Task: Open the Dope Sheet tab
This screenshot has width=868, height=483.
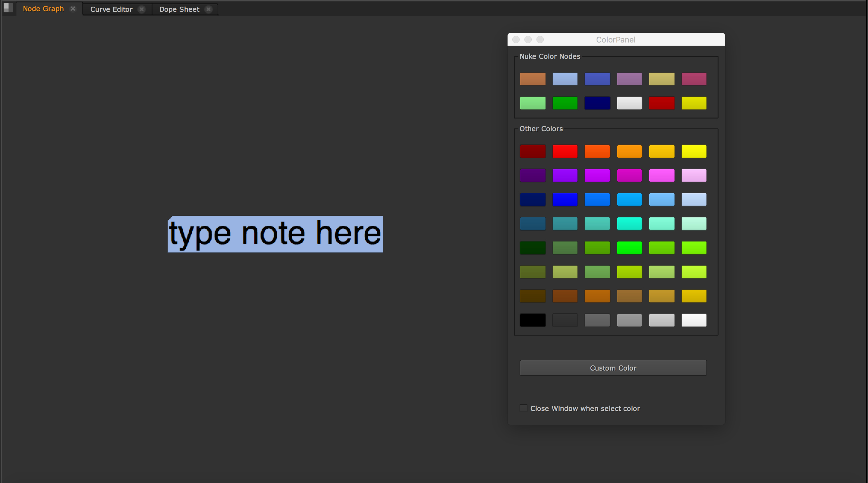Action: pos(179,9)
